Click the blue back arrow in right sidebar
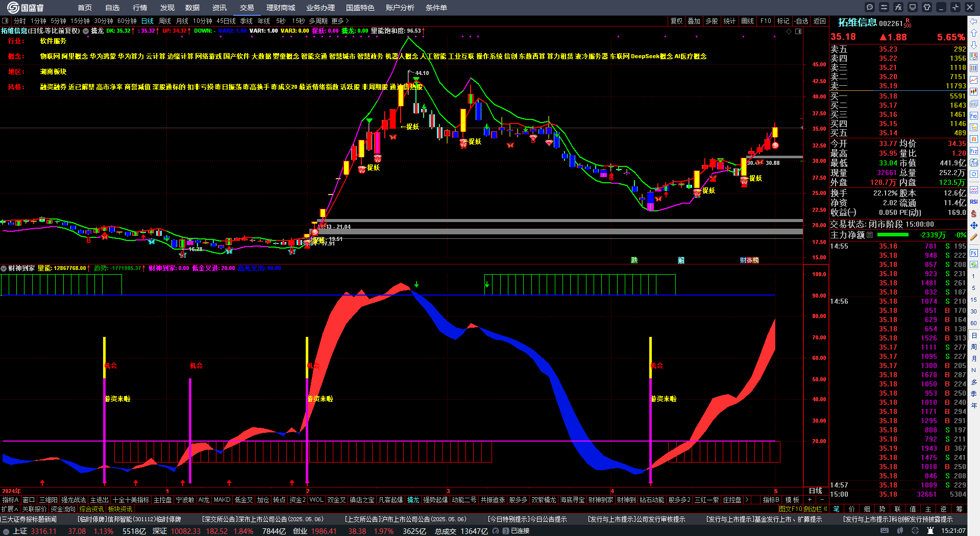The image size is (980, 536). coord(974,21)
